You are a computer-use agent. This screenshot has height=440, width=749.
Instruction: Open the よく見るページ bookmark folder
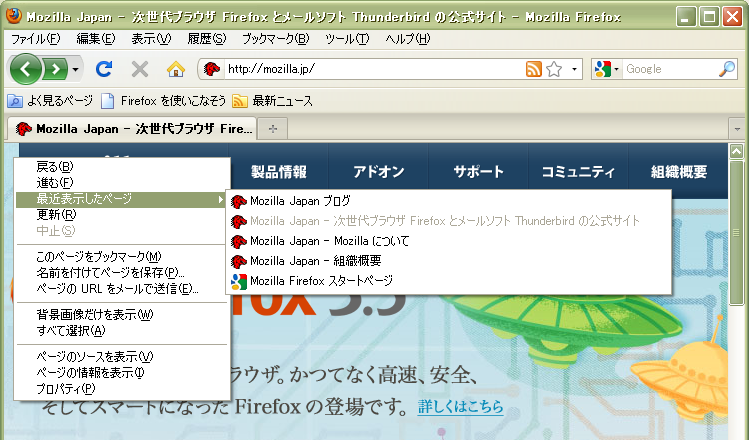click(x=50, y=101)
